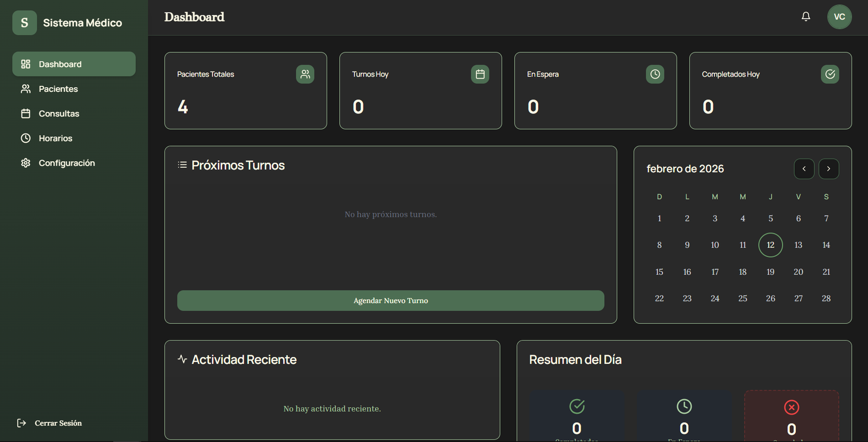Viewport: 868px width, 442px height.
Task: Click the notification bell icon
Action: [806, 17]
